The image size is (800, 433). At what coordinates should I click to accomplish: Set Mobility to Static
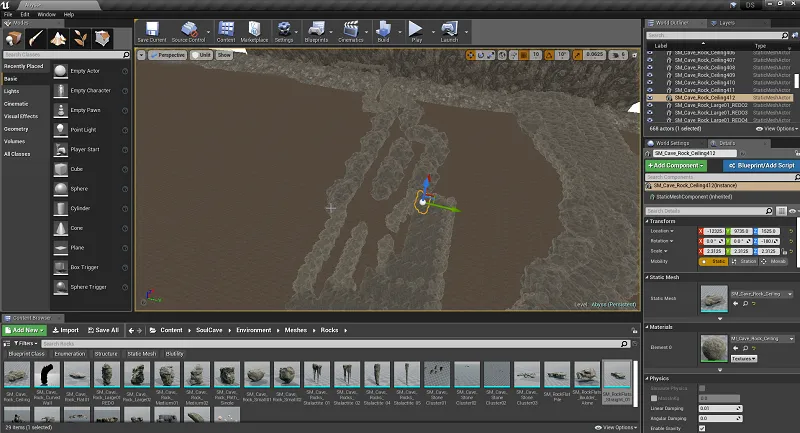[x=714, y=262]
